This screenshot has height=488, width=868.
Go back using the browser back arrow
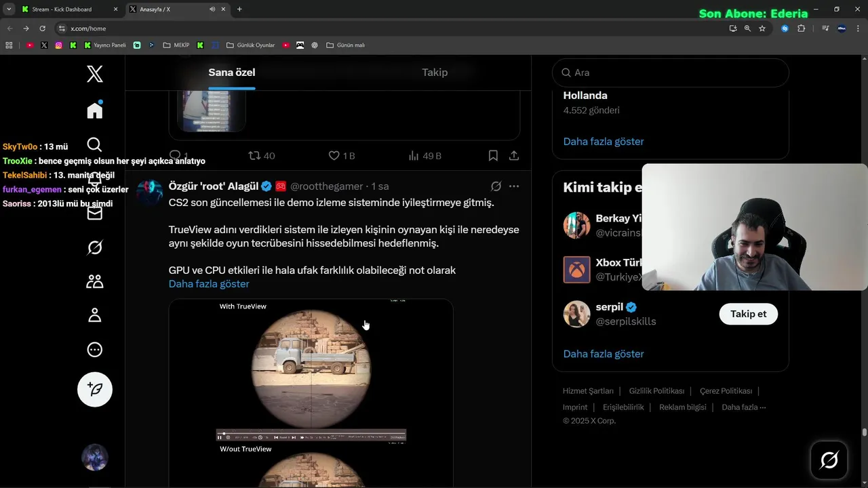[9, 28]
